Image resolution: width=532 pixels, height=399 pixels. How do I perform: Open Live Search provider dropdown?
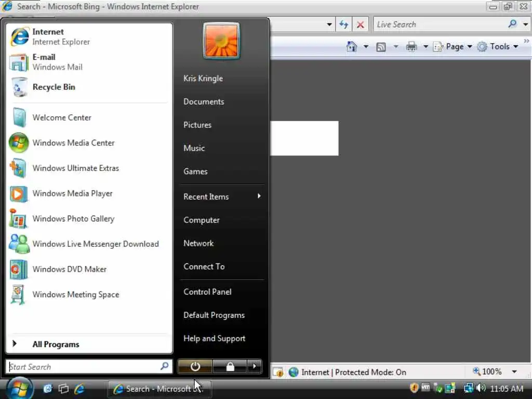click(526, 24)
